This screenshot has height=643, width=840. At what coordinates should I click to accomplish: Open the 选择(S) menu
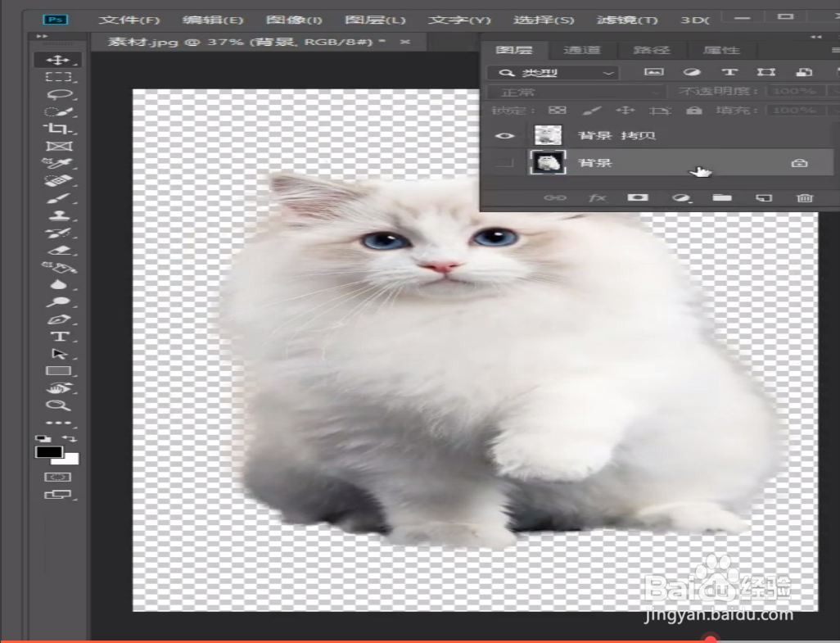[543, 20]
